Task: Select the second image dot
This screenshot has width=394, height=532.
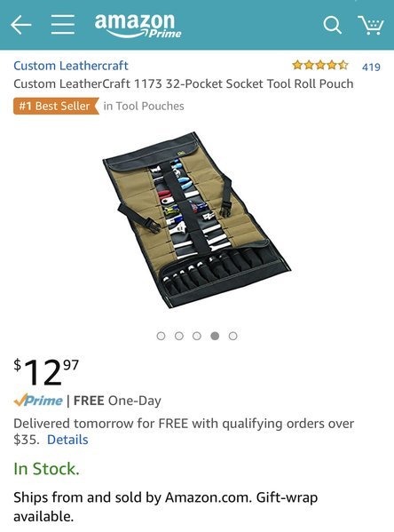Action: [179, 336]
